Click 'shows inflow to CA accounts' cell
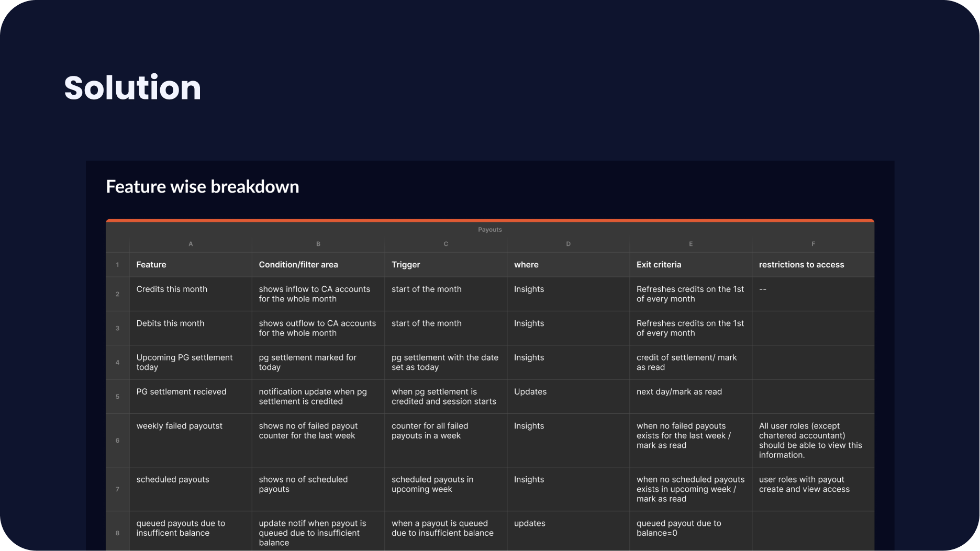 [x=318, y=294]
